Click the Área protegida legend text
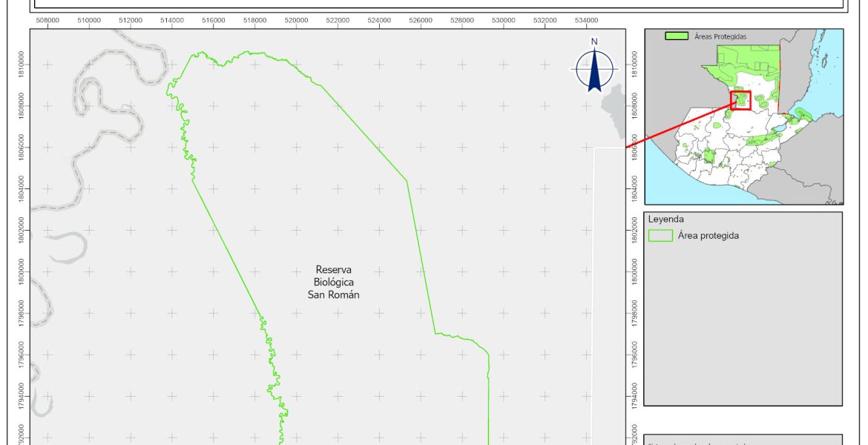The width and height of the screenshot is (868, 445). [708, 236]
